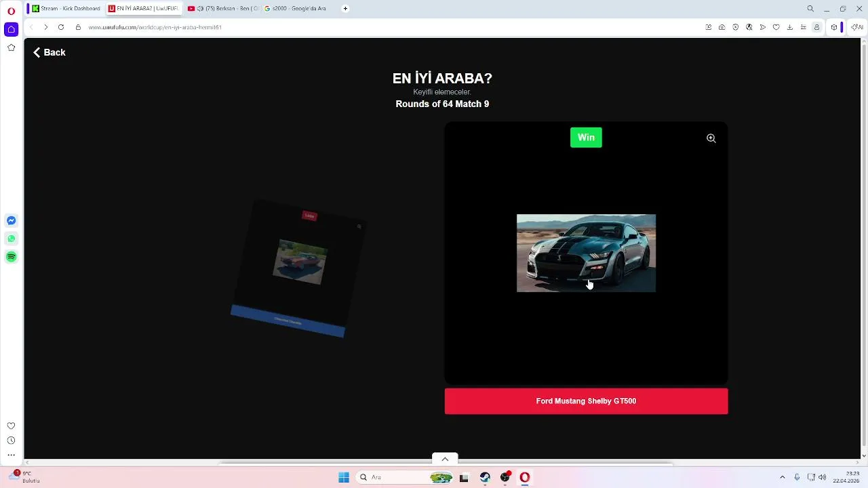This screenshot has width=868, height=488.
Task: Open sidebar heart pinboards icon
Action: 11,426
